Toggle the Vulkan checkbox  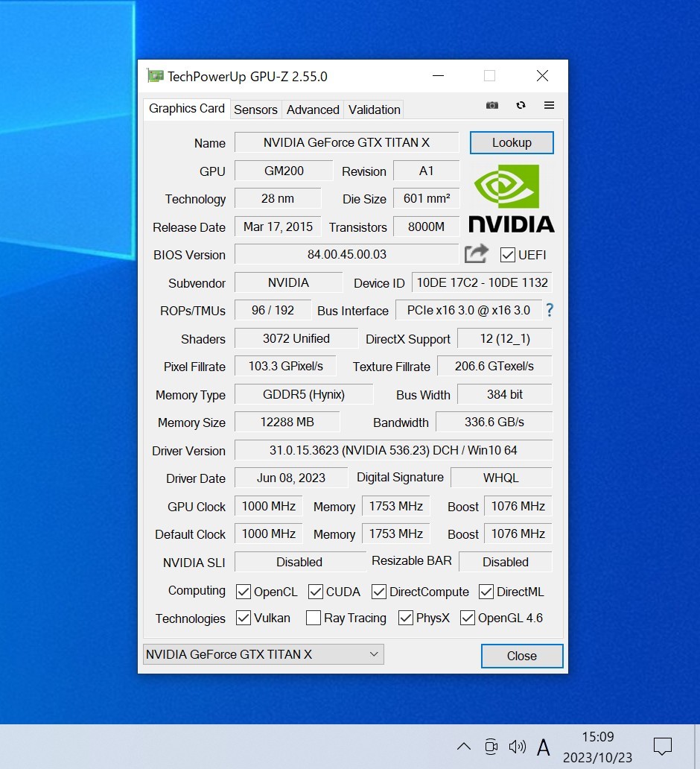tap(243, 618)
